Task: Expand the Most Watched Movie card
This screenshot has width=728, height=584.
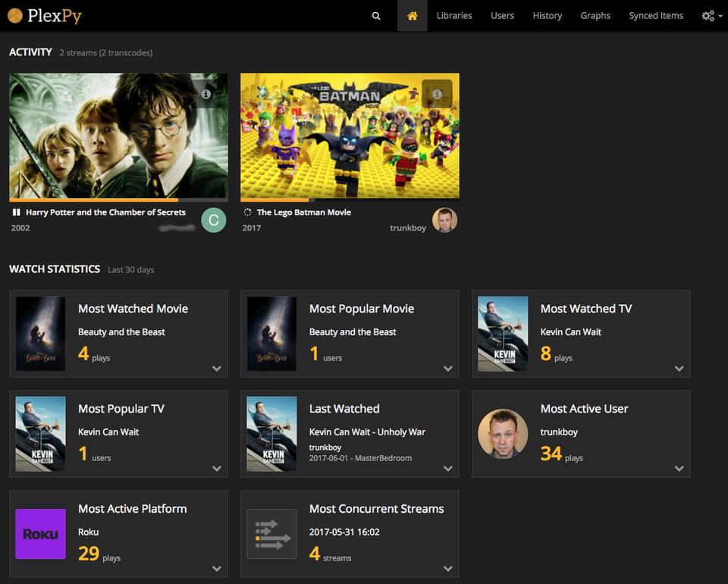Action: click(x=217, y=369)
